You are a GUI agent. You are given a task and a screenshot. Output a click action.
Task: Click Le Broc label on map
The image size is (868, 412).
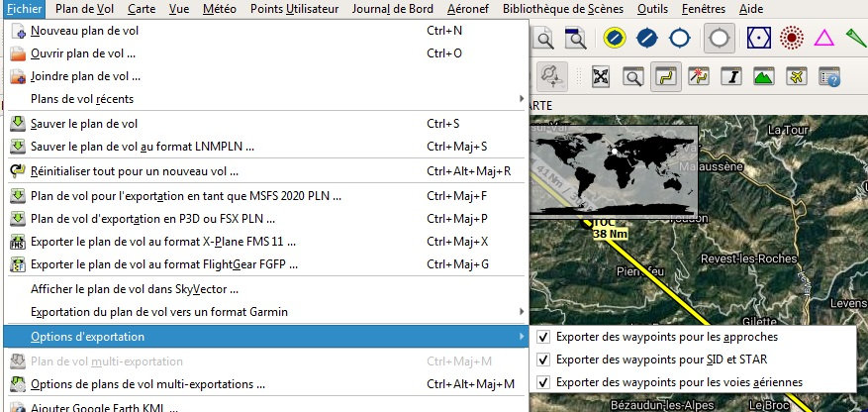(x=771, y=404)
